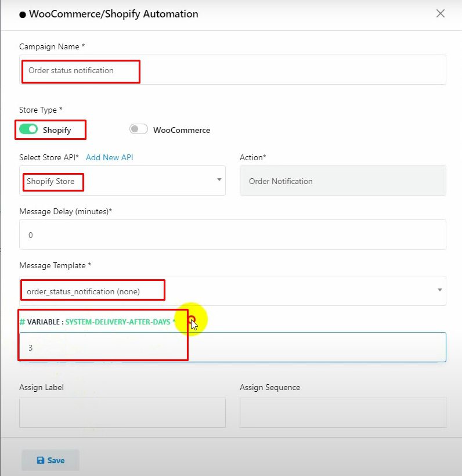Image resolution: width=462 pixels, height=476 pixels.
Task: Click the Message Delay minutes field
Action: 232,235
